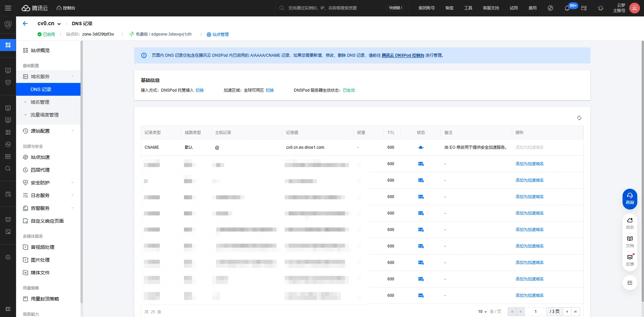Open the 腾讯云 DNSPod 控制台 link
Image resolution: width=644 pixels, height=317 pixels.
click(x=403, y=55)
